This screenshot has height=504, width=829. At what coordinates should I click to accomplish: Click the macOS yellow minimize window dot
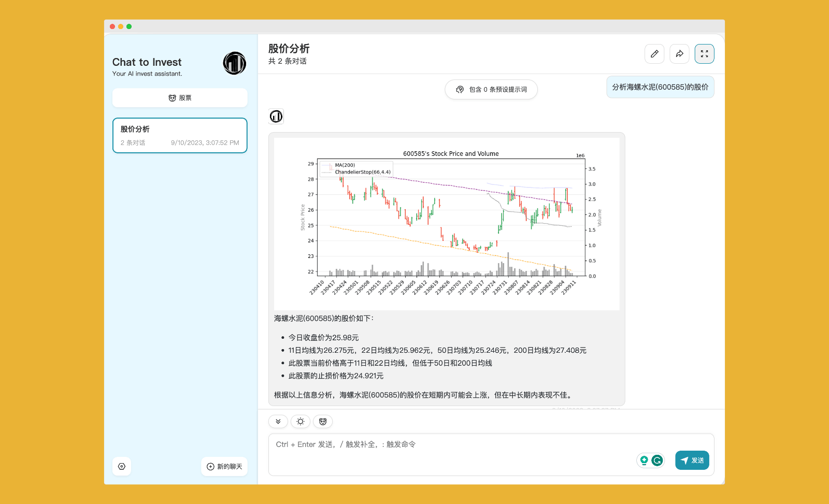[121, 26]
